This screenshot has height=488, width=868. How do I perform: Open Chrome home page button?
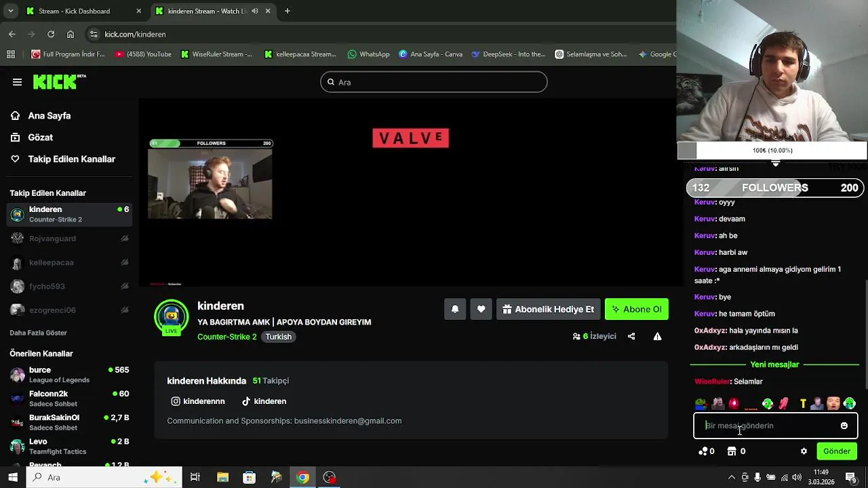click(x=71, y=34)
